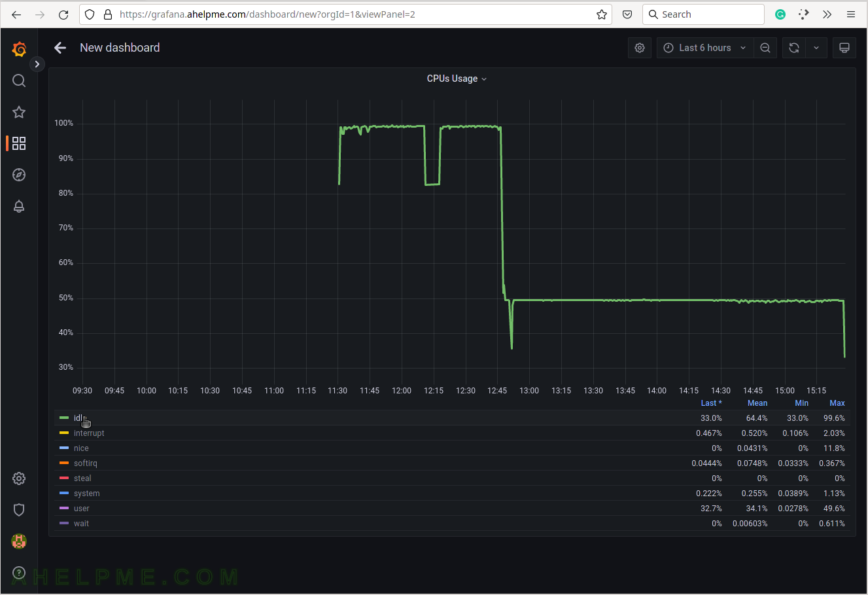Open color picker for steal red swatch
The width and height of the screenshot is (868, 595).
tap(64, 478)
